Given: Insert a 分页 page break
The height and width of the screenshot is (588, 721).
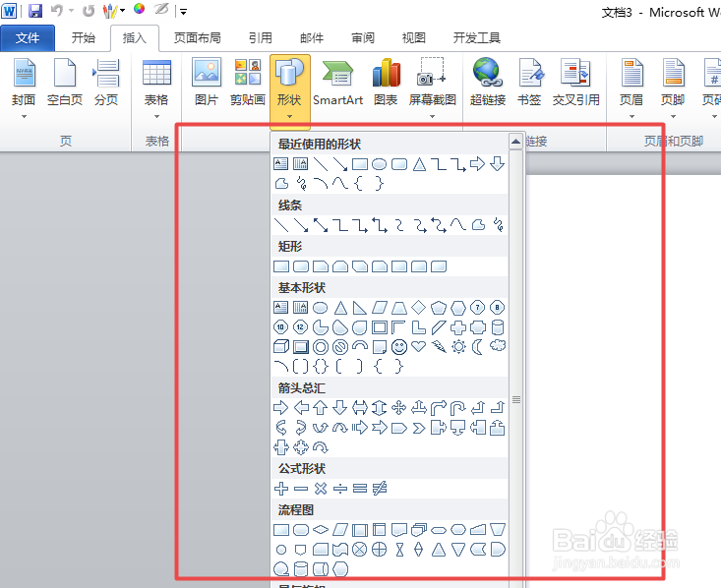Looking at the screenshot, I should [x=106, y=83].
